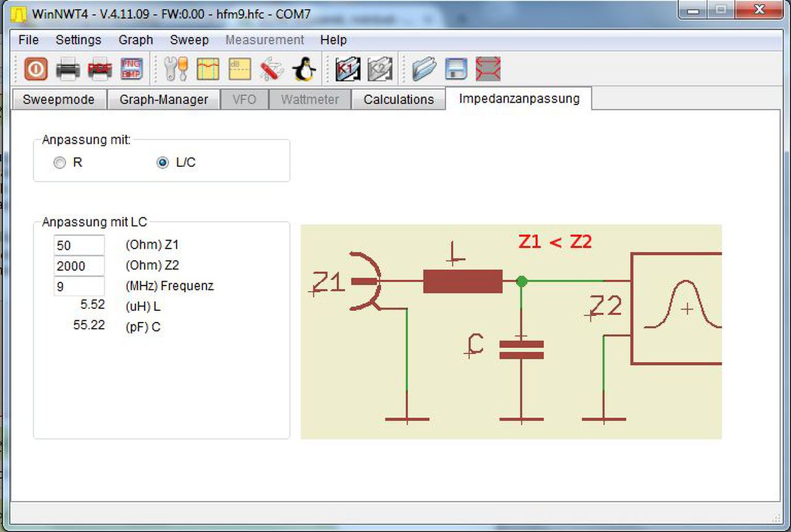Image resolution: width=791 pixels, height=532 pixels.
Task: Click the floppy disk save icon
Action: (456, 69)
